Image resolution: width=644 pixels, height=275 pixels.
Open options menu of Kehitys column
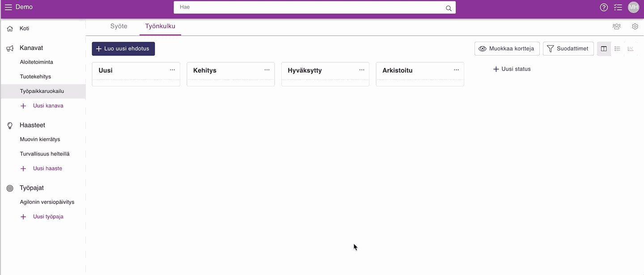point(267,70)
